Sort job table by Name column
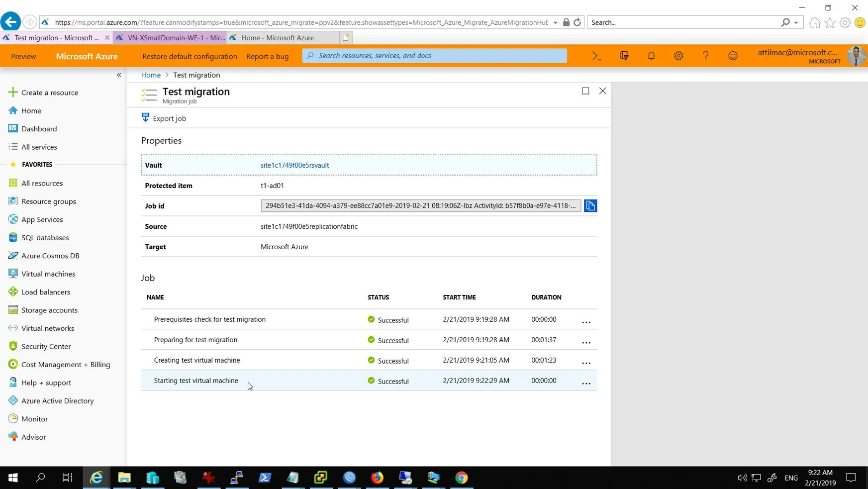868x489 pixels. click(155, 297)
